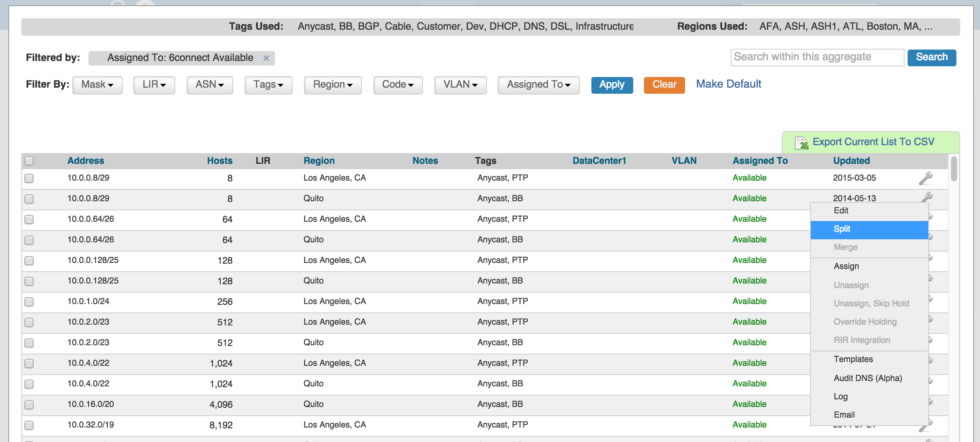Click the table's vertical scrollbar thumb
The image size is (980, 442).
954,170
